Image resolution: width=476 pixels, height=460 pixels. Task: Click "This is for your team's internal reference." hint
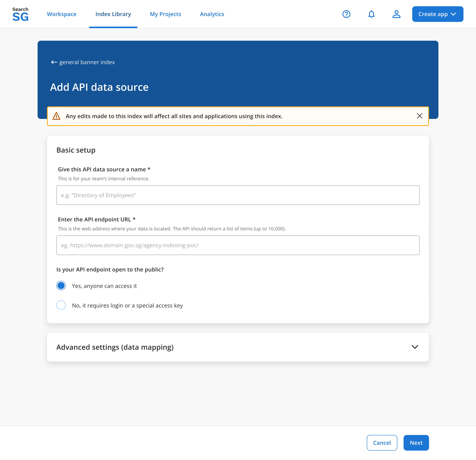[x=104, y=179]
